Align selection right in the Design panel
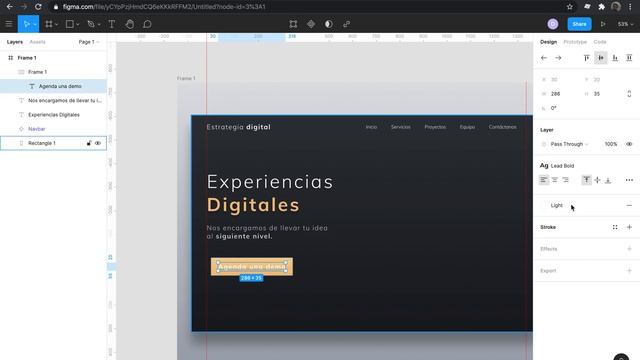 click(558, 58)
